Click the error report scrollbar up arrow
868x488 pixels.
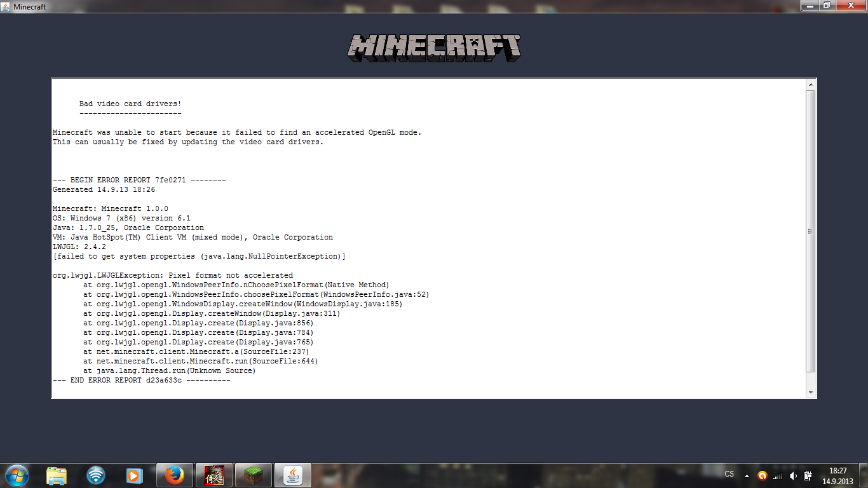pos(810,84)
